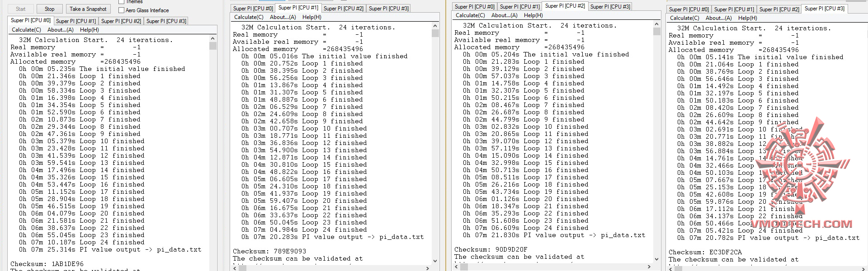Click scroll-left arrow in checksum 789E9093 window
The height and width of the screenshot is (271, 868).
pos(235,268)
